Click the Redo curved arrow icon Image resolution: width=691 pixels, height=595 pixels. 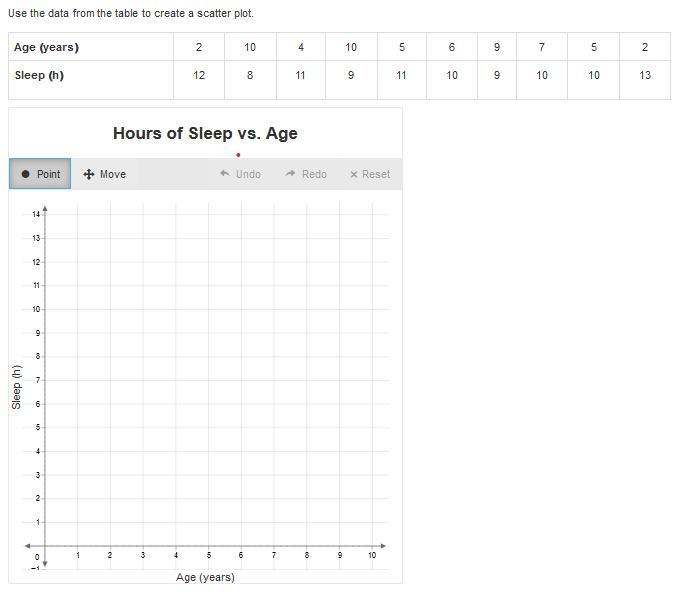pos(290,173)
